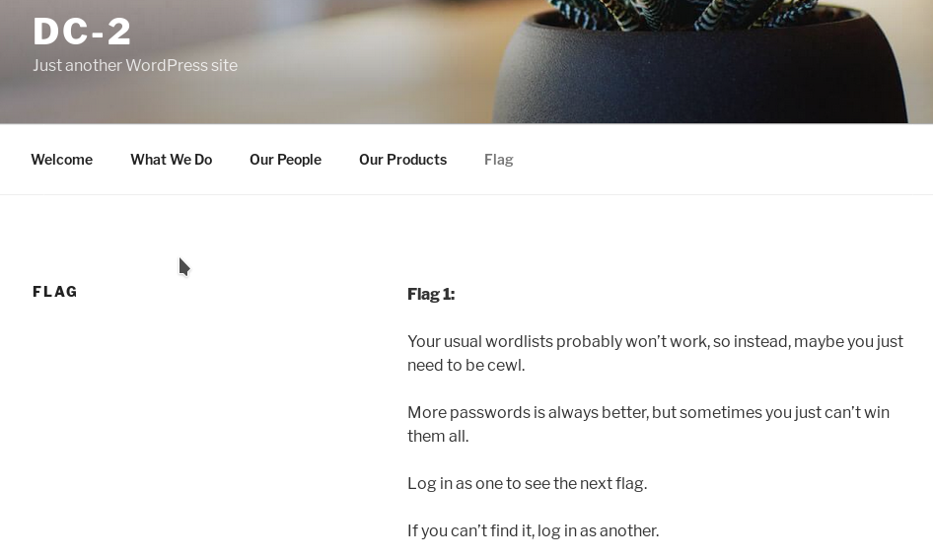Image resolution: width=933 pixels, height=560 pixels.
Task: Open the DC-2 site title link
Action: [82, 32]
